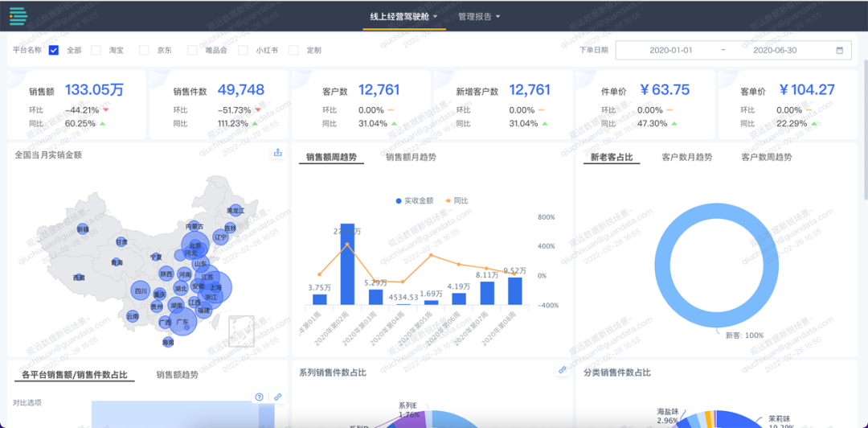Click 销售件数 环比 -51.73% value

tap(234, 109)
